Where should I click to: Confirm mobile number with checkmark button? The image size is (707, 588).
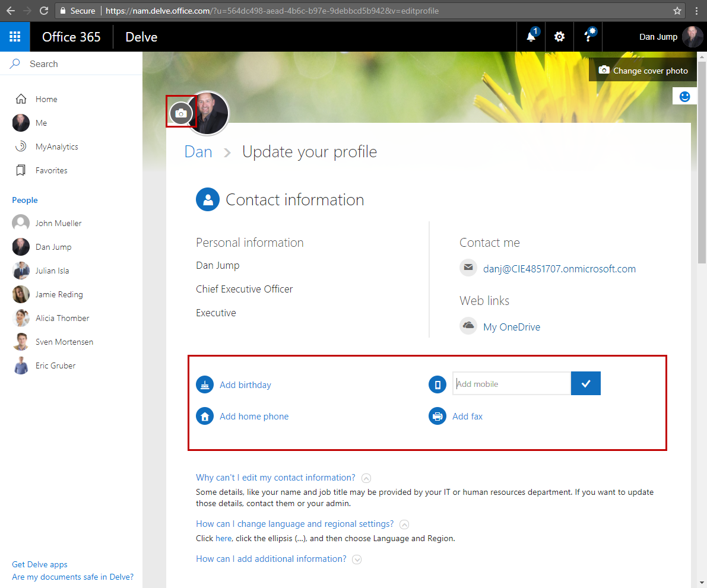[586, 384]
